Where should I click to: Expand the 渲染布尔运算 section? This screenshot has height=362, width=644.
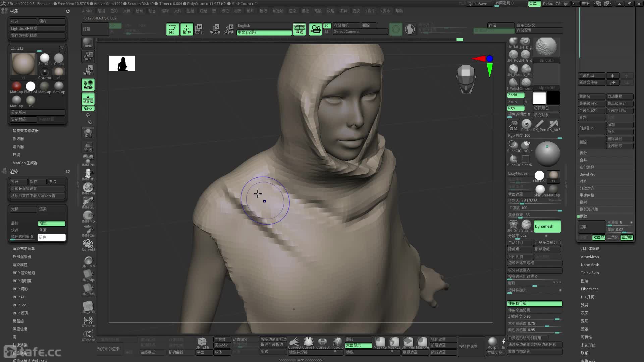24,249
